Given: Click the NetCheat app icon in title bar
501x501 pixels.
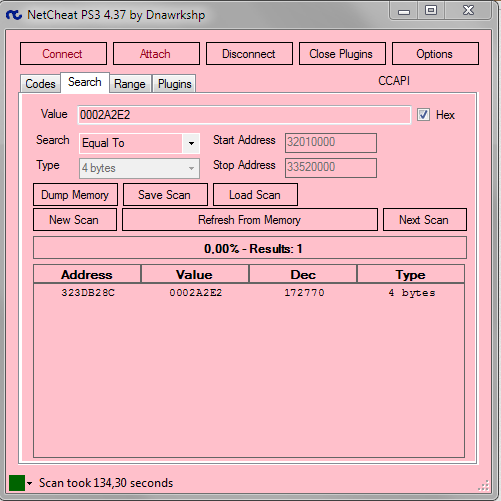Looking at the screenshot, I should point(14,15).
